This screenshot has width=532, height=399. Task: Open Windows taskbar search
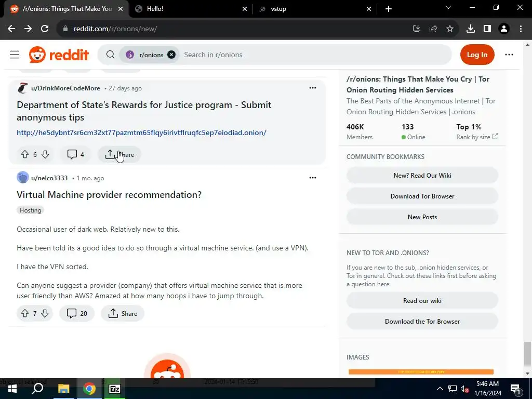pyautogui.click(x=37, y=389)
